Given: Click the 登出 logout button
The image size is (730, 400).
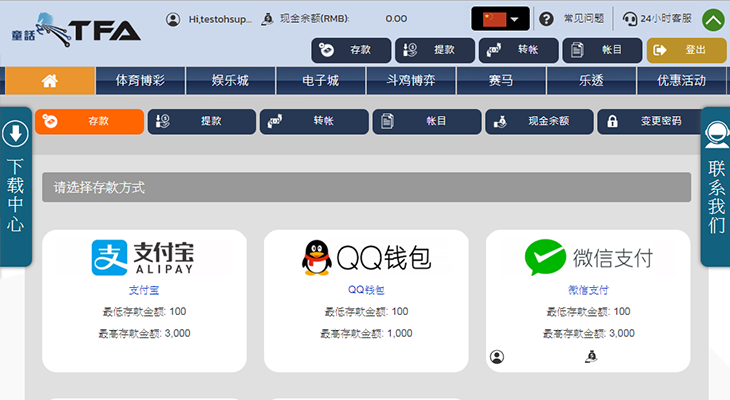Looking at the screenshot, I should pyautogui.click(x=687, y=50).
